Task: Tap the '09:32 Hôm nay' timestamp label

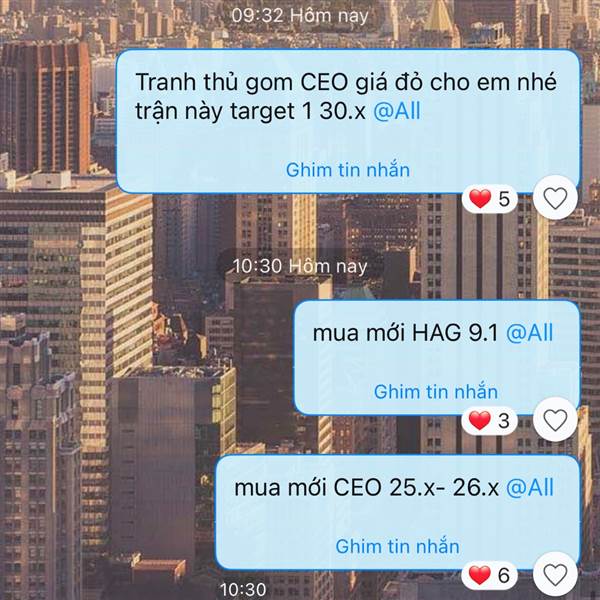Action: coord(300,16)
